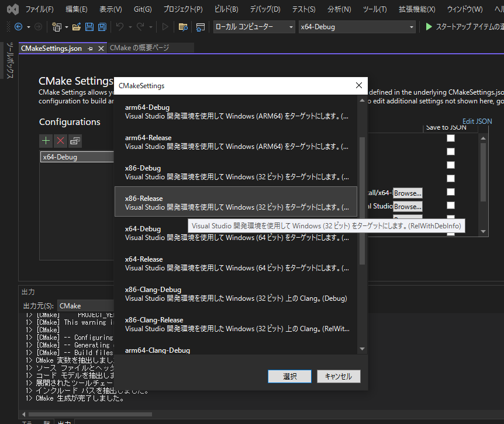
Task: Toggle the checkbox beside first Browse button
Action: coord(451,192)
